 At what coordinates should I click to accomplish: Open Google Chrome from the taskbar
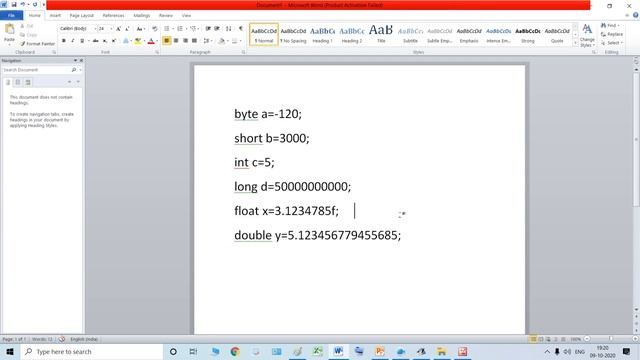(235, 351)
